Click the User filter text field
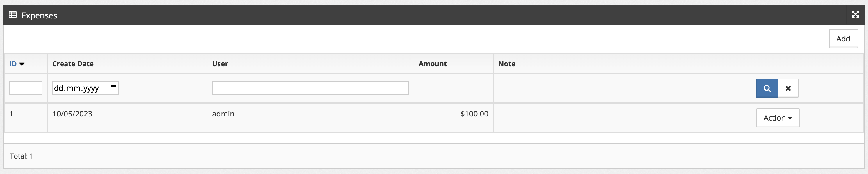868x174 pixels. pyautogui.click(x=310, y=88)
